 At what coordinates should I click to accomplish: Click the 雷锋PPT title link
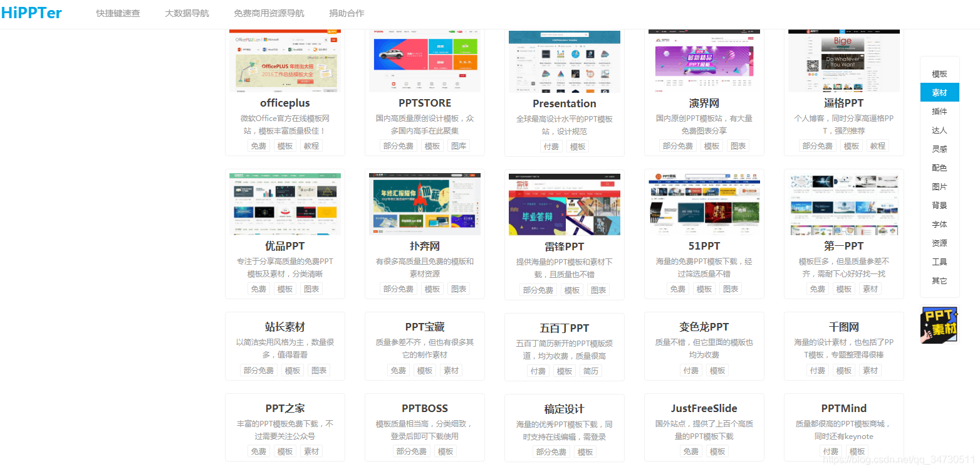(x=565, y=246)
